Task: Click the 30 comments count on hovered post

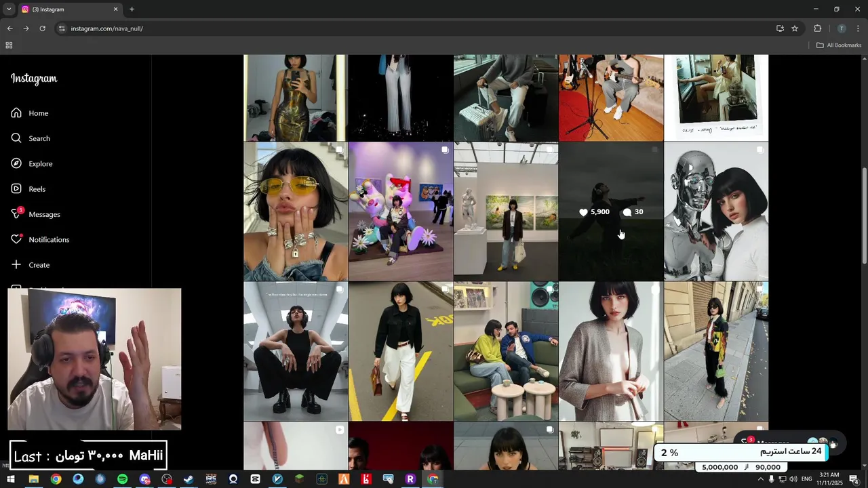Action: point(633,212)
